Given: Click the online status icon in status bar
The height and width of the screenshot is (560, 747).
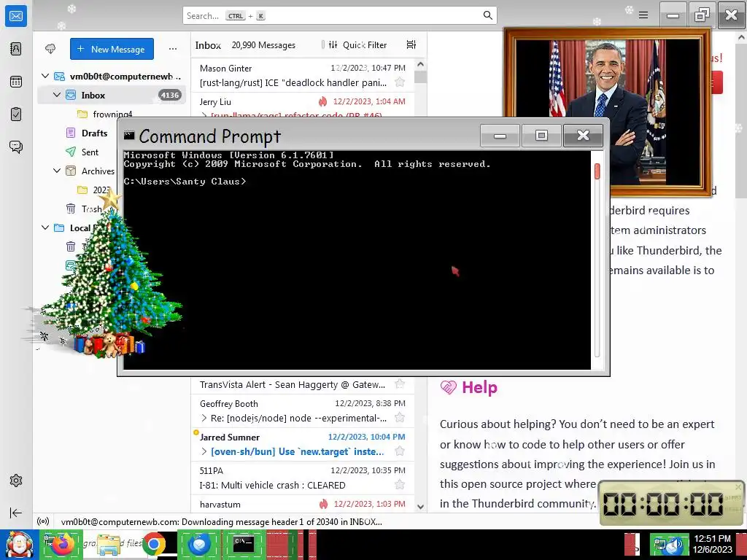Looking at the screenshot, I should point(43,521).
